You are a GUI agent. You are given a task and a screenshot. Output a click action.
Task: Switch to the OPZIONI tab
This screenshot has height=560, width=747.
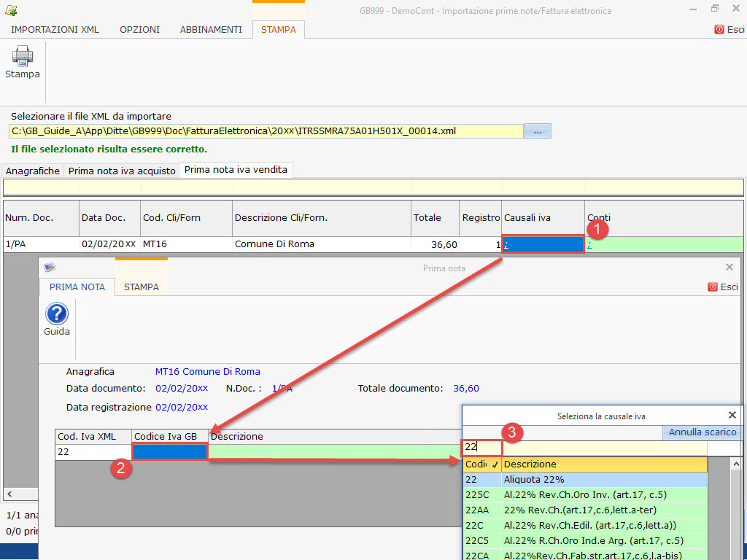tap(139, 30)
